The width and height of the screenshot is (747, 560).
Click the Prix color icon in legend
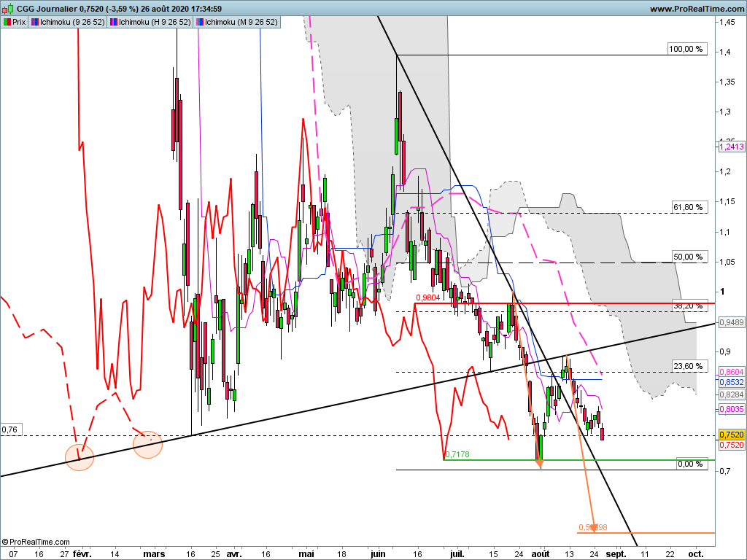[7, 22]
